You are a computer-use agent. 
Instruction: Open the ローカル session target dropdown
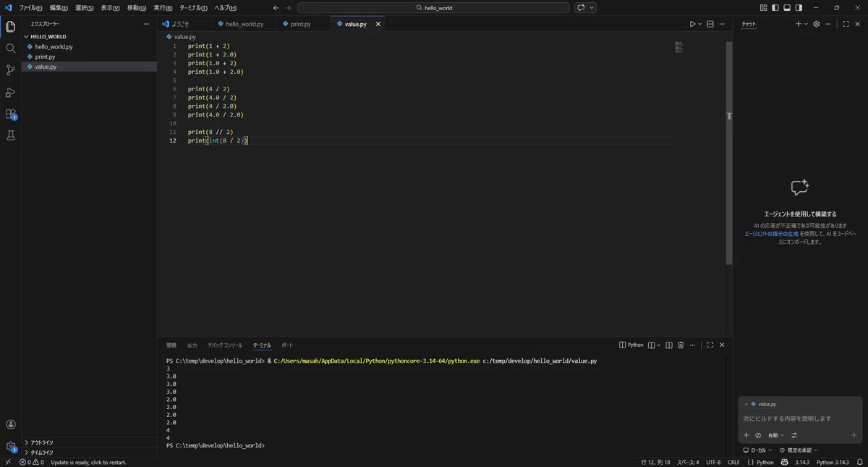click(x=758, y=450)
